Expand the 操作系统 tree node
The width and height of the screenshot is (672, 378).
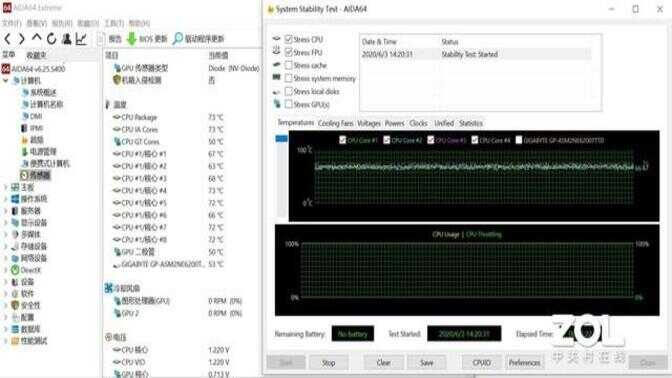point(6,199)
